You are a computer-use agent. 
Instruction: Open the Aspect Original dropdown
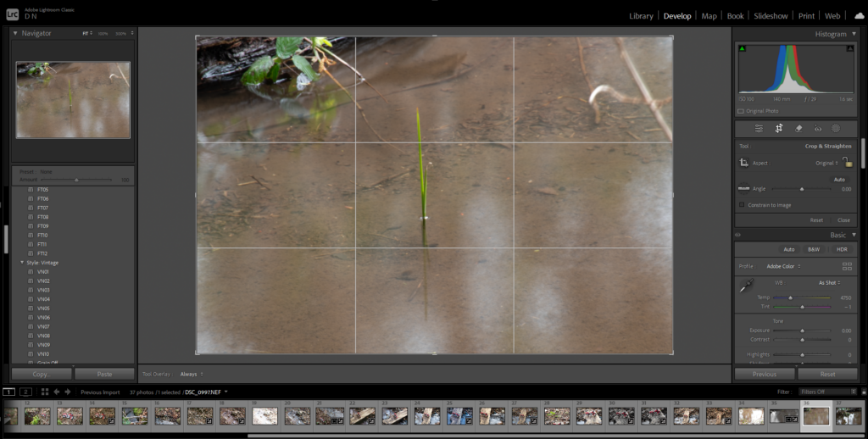(827, 164)
